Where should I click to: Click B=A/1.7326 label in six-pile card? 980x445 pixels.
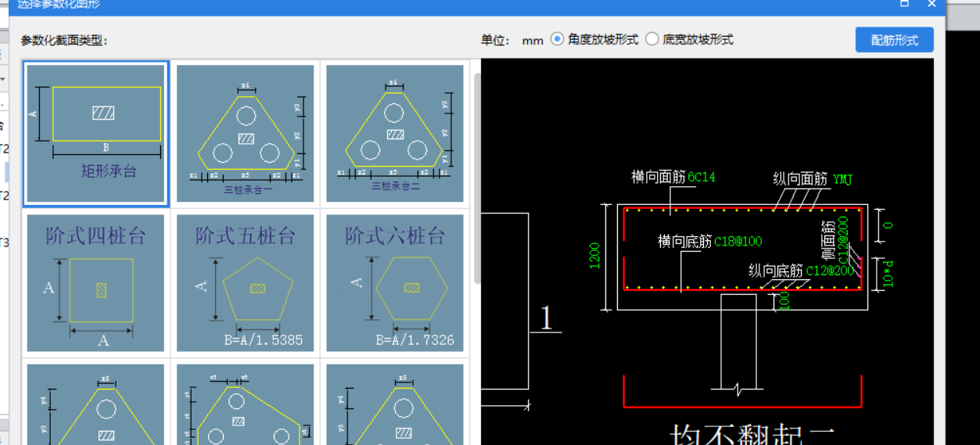415,340
